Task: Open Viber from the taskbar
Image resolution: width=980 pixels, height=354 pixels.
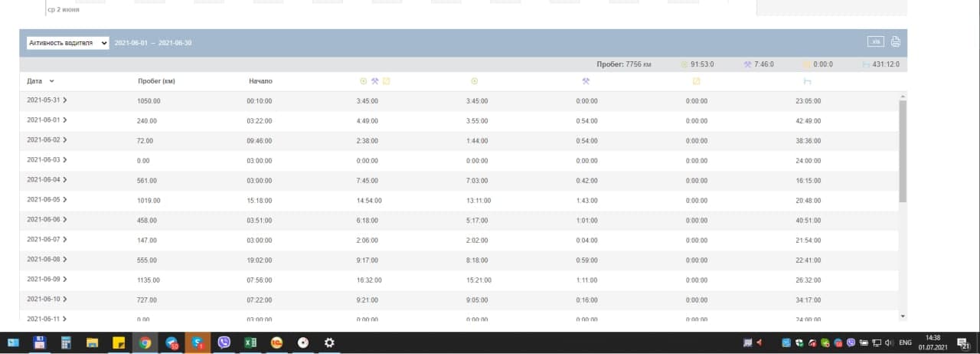Action: pos(224,343)
